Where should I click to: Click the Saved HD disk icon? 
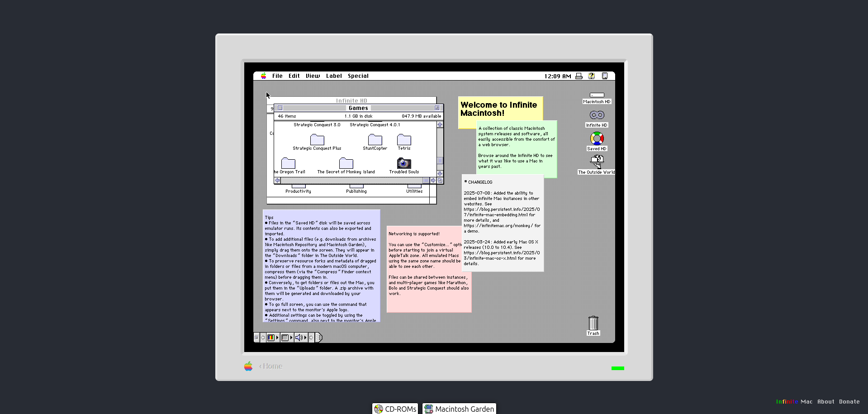[597, 138]
